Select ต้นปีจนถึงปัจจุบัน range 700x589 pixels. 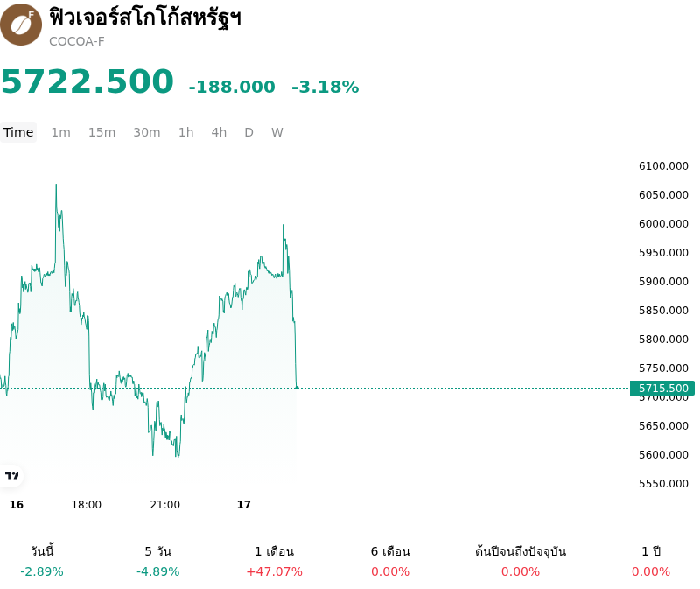point(521,561)
